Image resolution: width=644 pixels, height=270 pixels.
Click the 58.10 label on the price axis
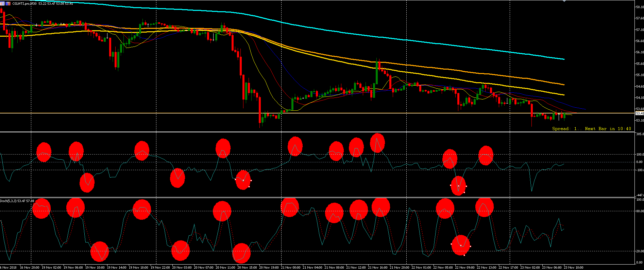(639, 7)
